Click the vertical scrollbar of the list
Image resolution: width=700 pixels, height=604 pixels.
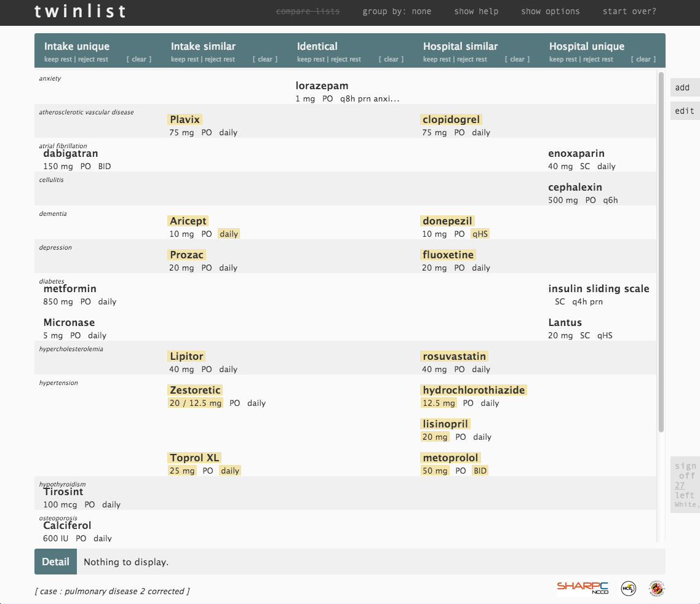click(661, 252)
